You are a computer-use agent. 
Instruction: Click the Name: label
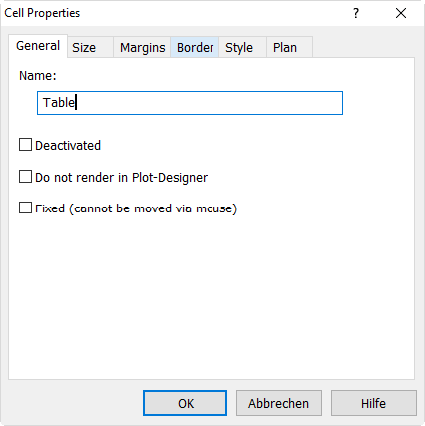click(x=38, y=76)
